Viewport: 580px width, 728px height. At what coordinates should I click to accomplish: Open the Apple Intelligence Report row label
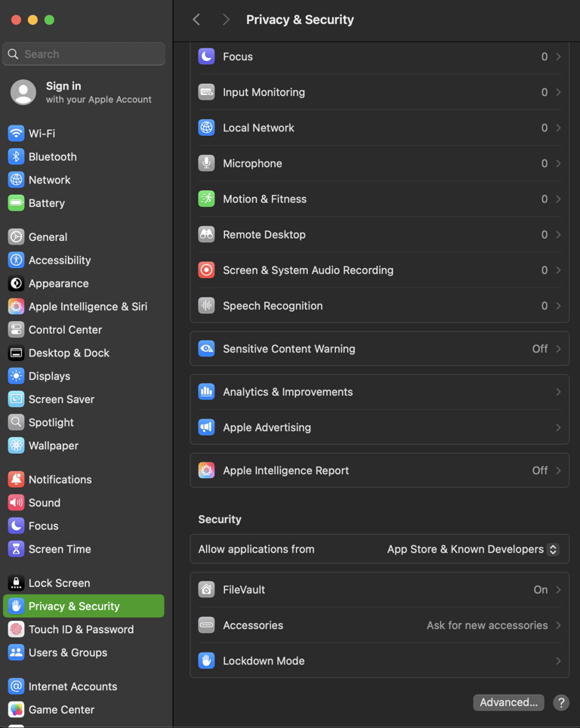tap(285, 470)
